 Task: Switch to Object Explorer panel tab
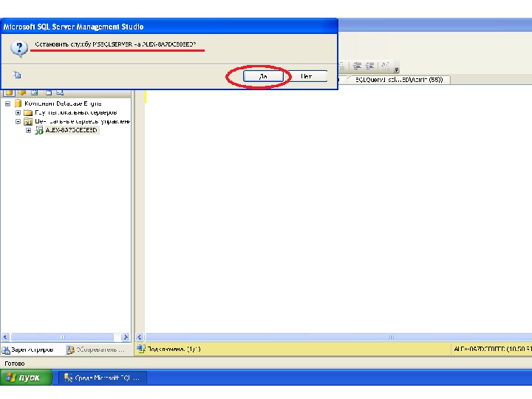point(96,349)
